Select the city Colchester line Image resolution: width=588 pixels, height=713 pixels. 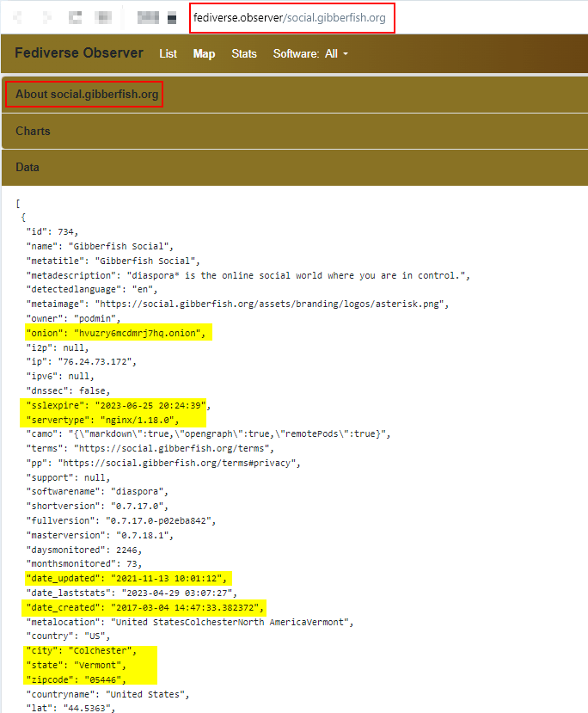[x=82, y=651]
